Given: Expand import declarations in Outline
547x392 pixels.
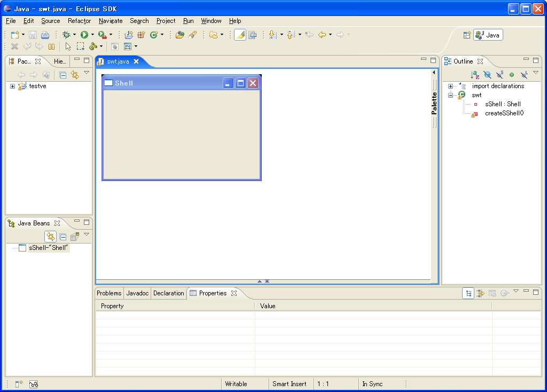Looking at the screenshot, I should (x=450, y=86).
